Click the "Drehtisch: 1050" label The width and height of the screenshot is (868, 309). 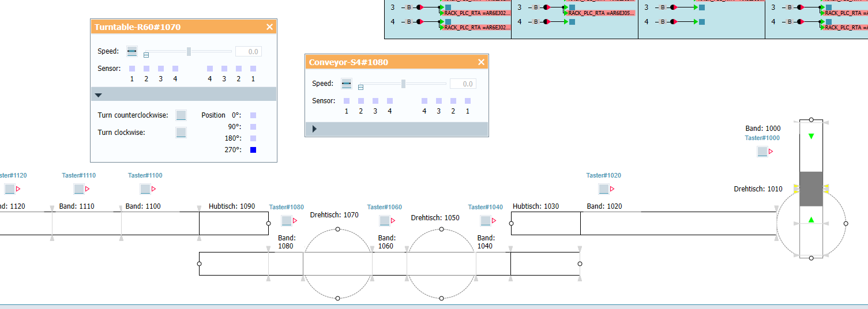point(435,218)
